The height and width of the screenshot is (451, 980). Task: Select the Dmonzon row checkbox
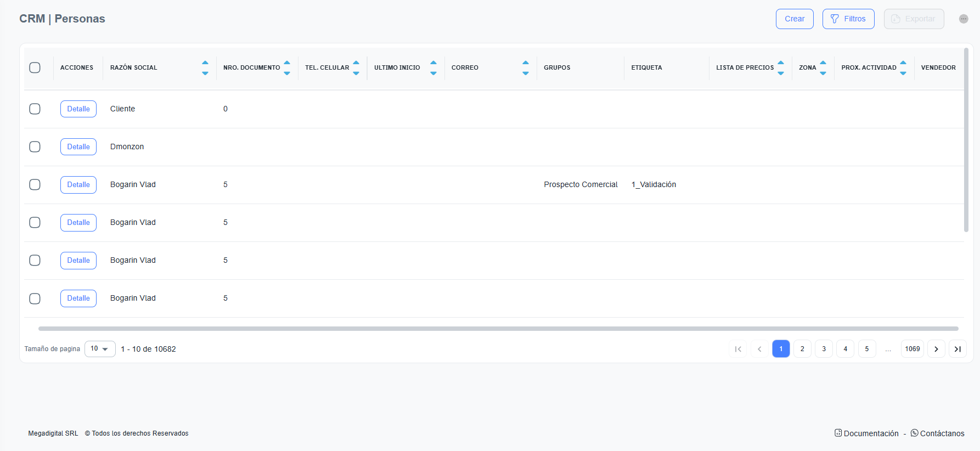point(35,146)
